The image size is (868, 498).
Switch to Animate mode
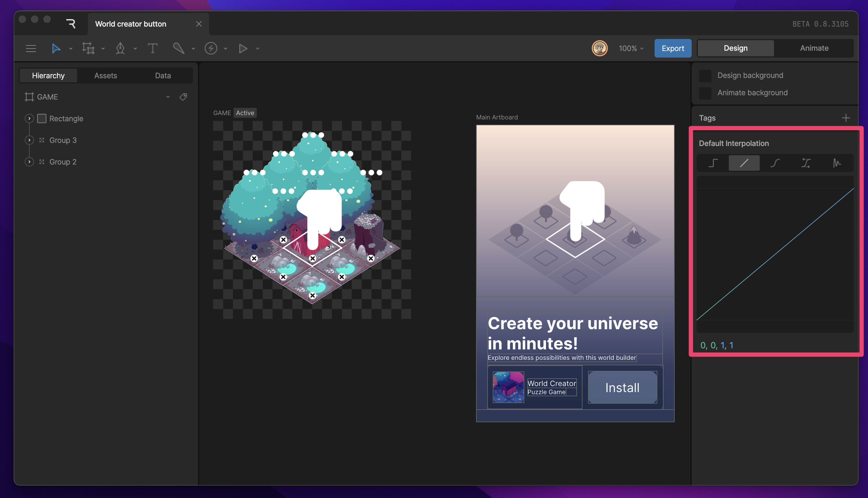pyautogui.click(x=814, y=48)
